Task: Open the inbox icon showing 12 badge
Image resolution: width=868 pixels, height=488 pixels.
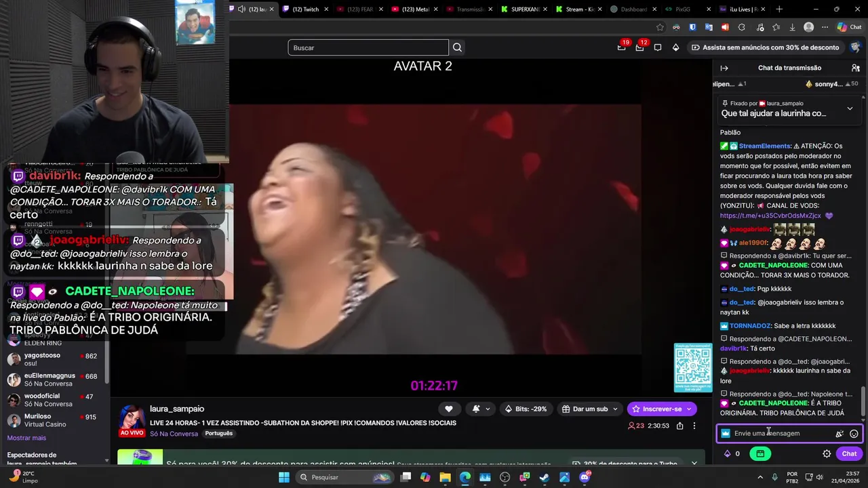Action: pyautogui.click(x=639, y=47)
